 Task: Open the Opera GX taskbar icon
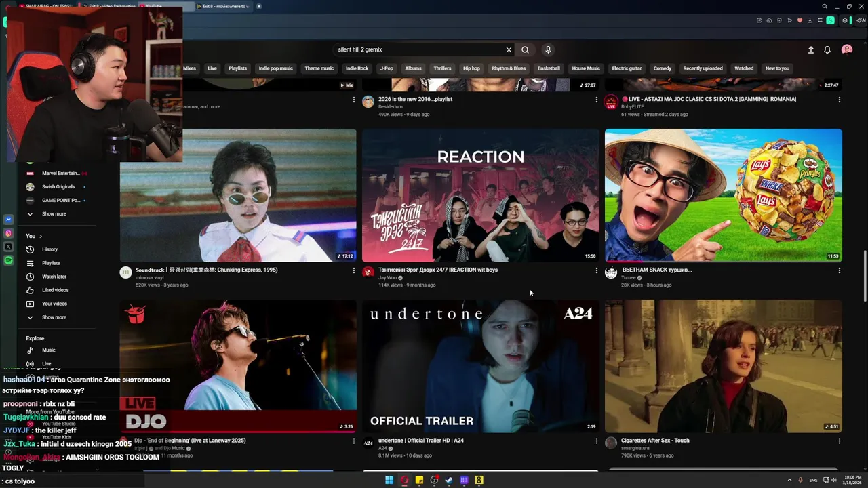404,480
